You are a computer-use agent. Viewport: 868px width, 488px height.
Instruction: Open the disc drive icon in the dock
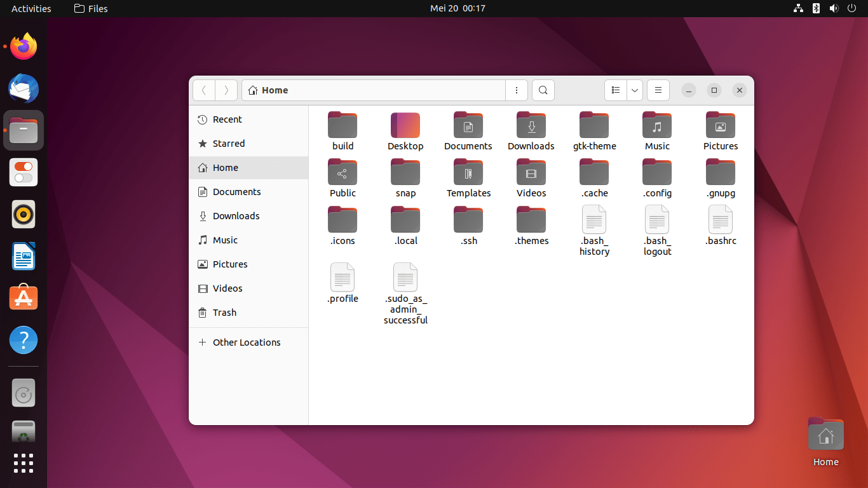click(x=24, y=393)
